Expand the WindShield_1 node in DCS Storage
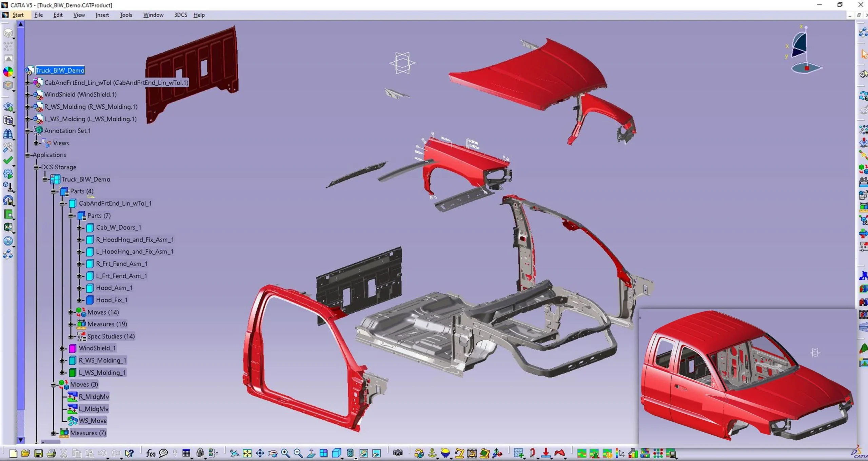 [x=62, y=349]
